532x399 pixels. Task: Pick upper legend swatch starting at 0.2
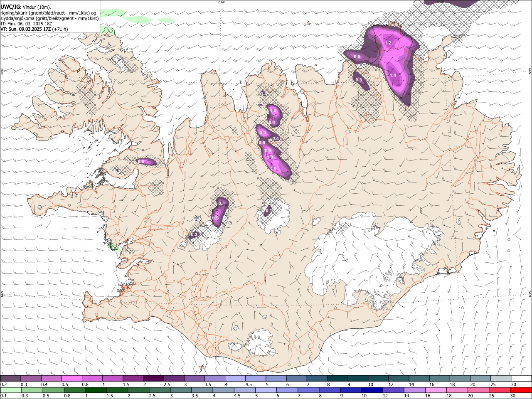point(10,378)
